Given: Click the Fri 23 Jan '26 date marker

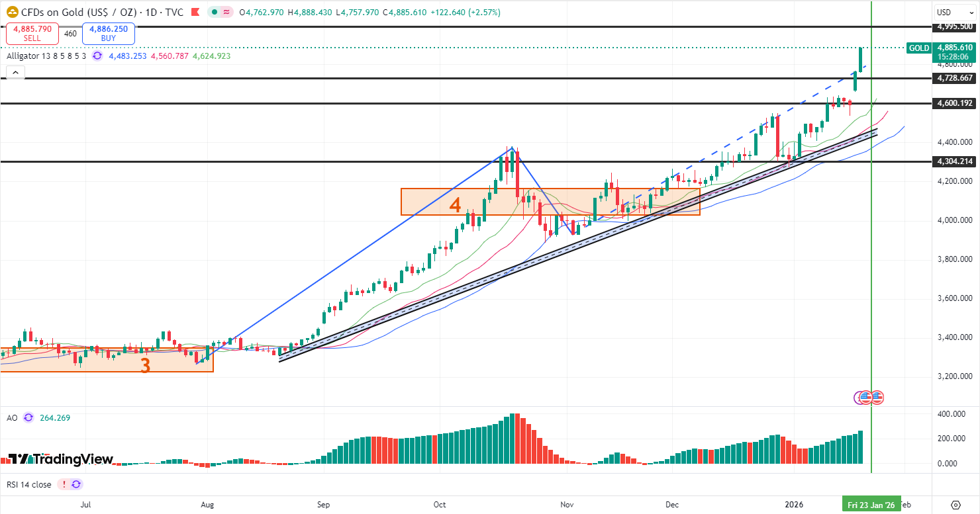Looking at the screenshot, I should 871,505.
